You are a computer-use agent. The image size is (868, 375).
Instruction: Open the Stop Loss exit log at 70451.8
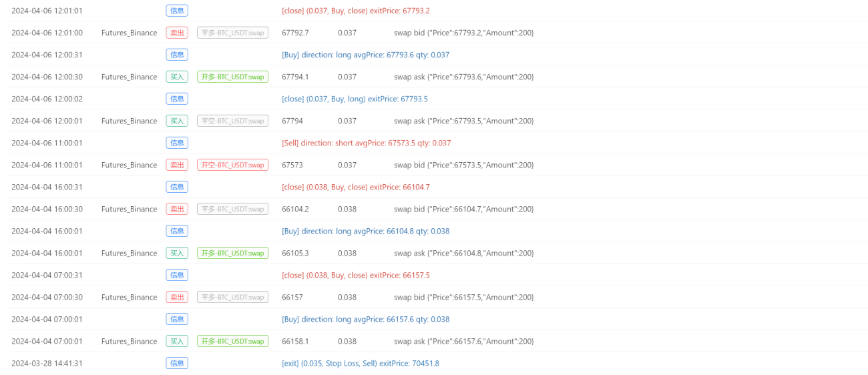361,363
